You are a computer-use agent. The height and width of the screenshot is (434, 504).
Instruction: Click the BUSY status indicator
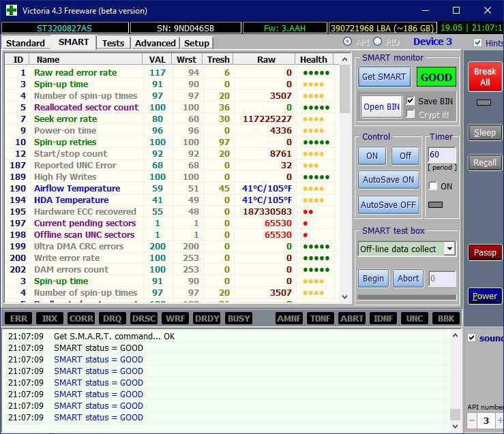(239, 318)
